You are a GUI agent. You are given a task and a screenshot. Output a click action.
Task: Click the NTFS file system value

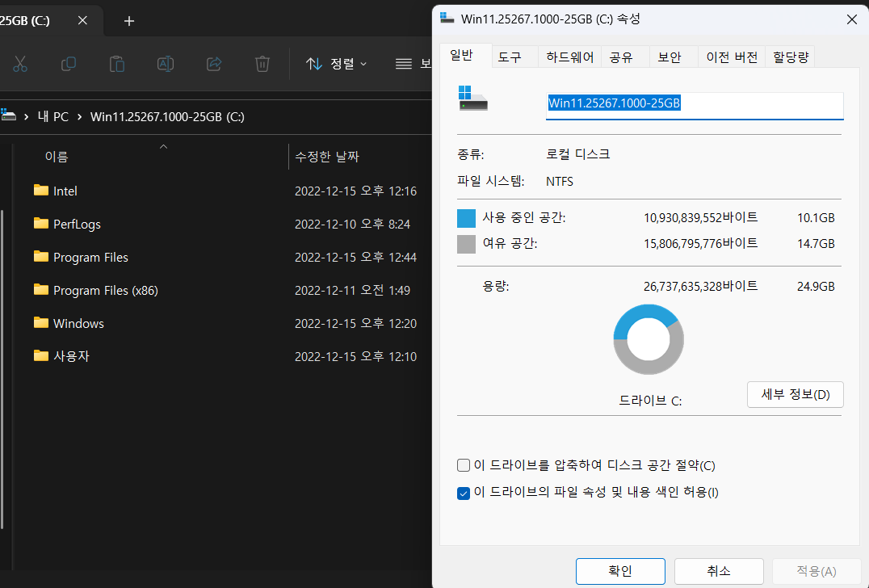pos(560,182)
